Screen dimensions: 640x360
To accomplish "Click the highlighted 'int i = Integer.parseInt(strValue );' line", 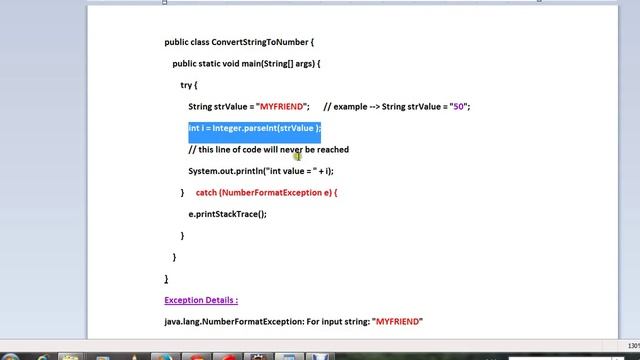I will (255, 129).
